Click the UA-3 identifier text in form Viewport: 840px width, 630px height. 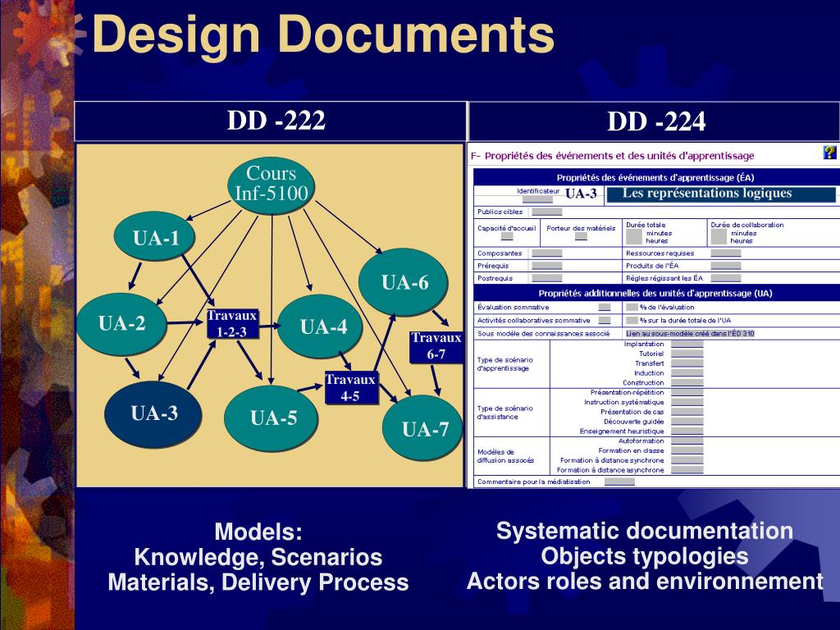click(581, 194)
